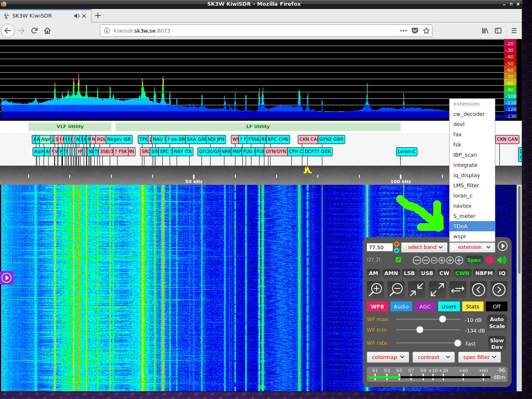Click the zoom to band inward-arrows icon
This screenshot has height=399, width=532.
click(417, 290)
